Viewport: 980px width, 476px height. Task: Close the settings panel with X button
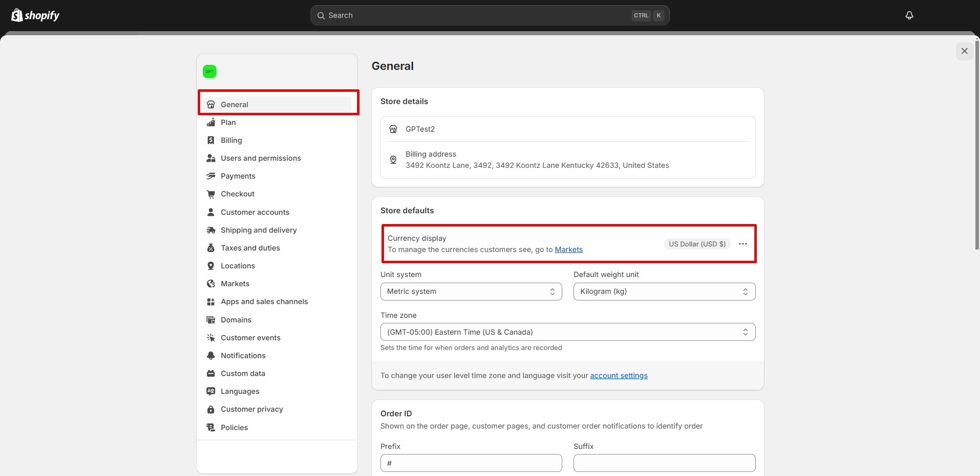(x=964, y=51)
